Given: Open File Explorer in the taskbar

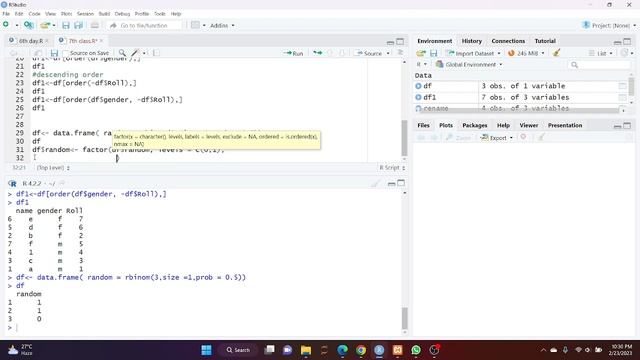Looking at the screenshot, I should coord(306,350).
